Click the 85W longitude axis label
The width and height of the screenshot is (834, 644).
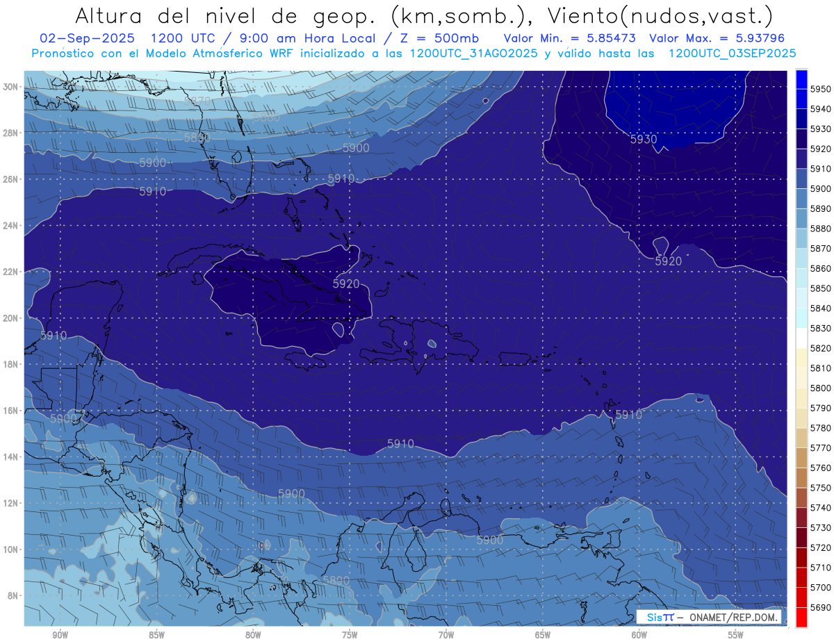(156, 635)
